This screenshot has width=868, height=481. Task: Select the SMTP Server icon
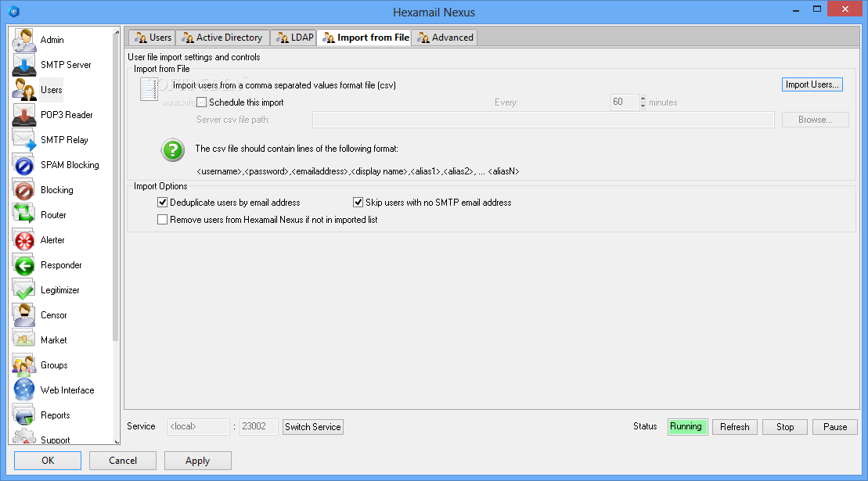(x=24, y=65)
